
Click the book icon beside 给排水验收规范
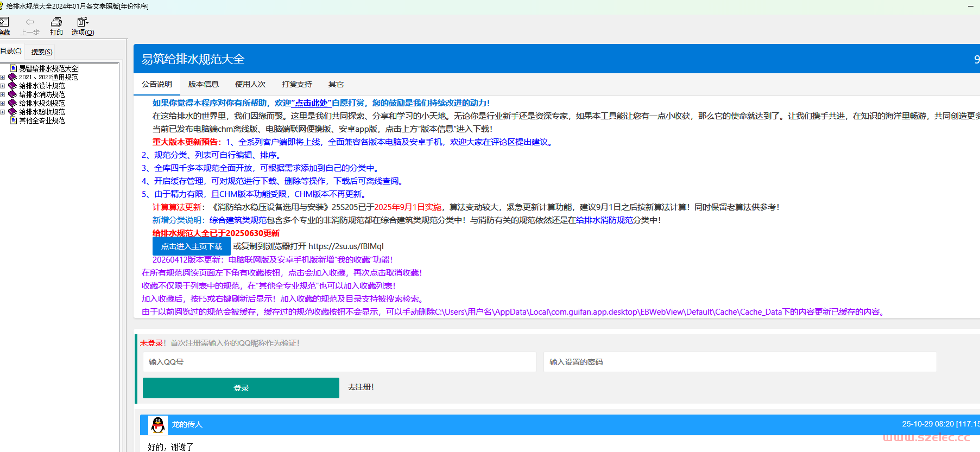tap(12, 112)
